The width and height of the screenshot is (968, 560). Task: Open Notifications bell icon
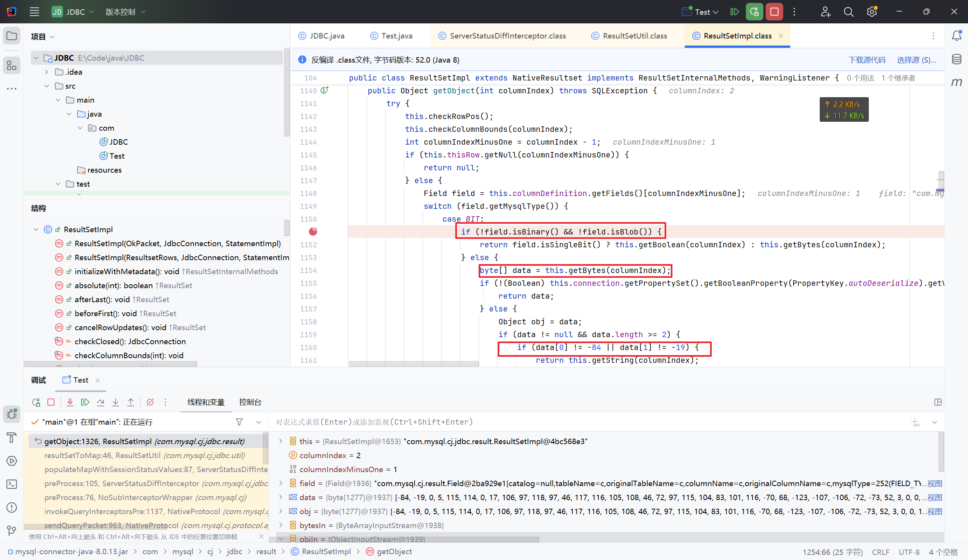pos(956,36)
